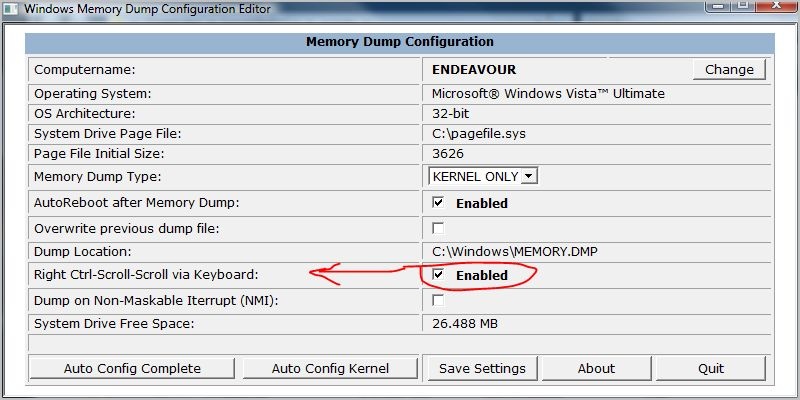
Task: Click the Dump Location label
Action: point(83,252)
